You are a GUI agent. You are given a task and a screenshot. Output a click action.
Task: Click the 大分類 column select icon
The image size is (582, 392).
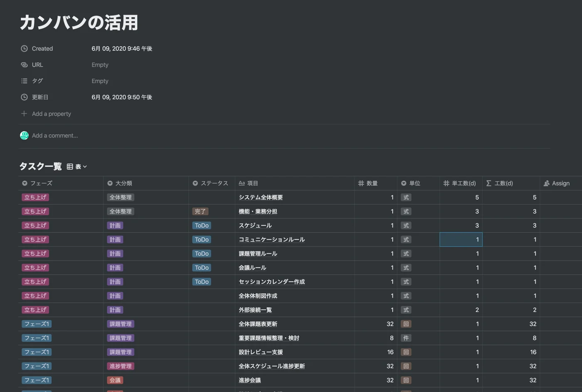tap(110, 183)
